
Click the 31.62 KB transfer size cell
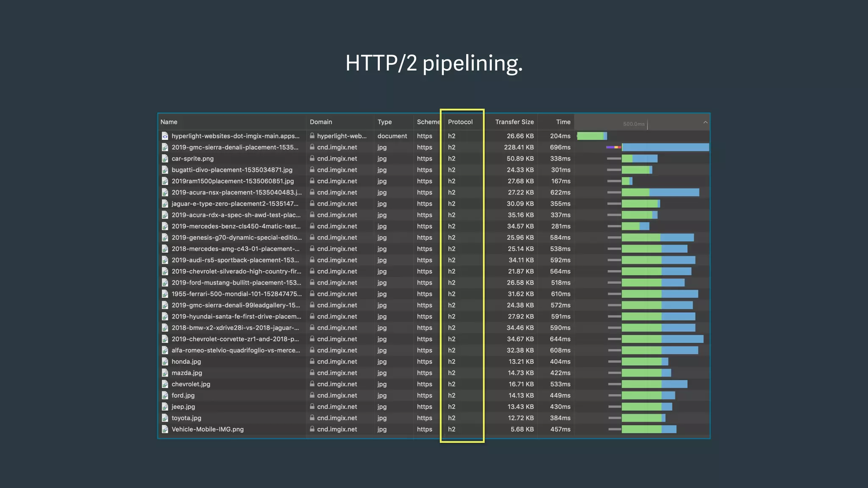point(521,294)
